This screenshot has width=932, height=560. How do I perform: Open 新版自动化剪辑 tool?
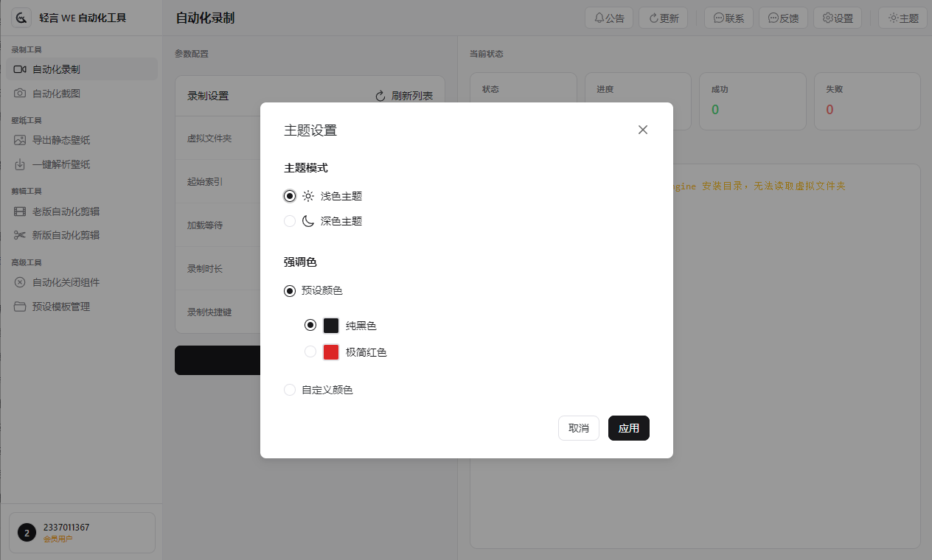pyautogui.click(x=66, y=234)
